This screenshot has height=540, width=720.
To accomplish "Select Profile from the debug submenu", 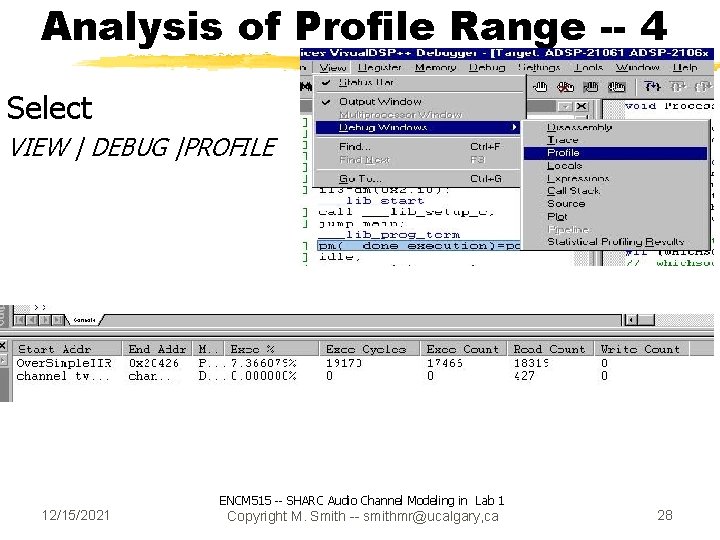I will click(615, 153).
